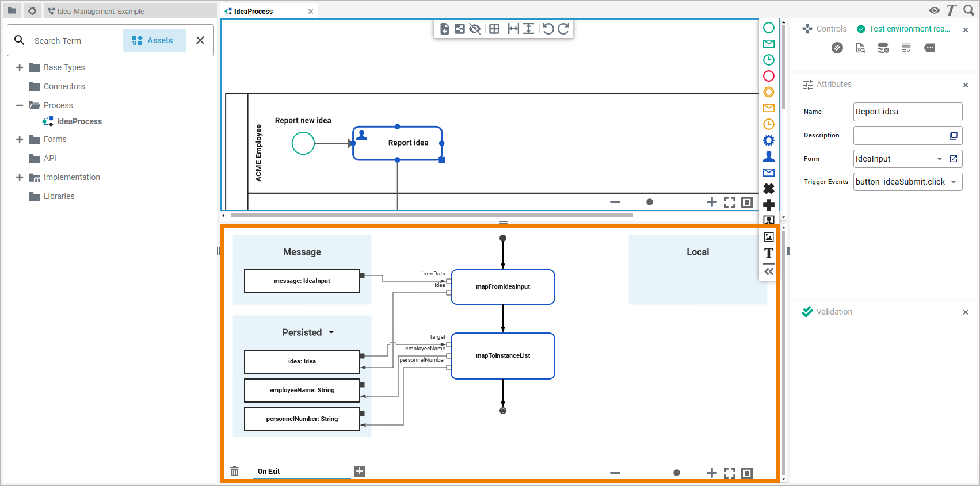Toggle the crossed-eye visibility icon in toolbar
980x486 pixels.
coord(475,29)
